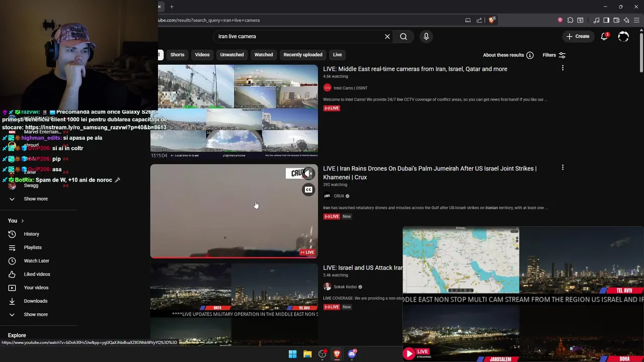The width and height of the screenshot is (644, 362).
Task: Click the page vertical scrollbar
Action: [641, 53]
